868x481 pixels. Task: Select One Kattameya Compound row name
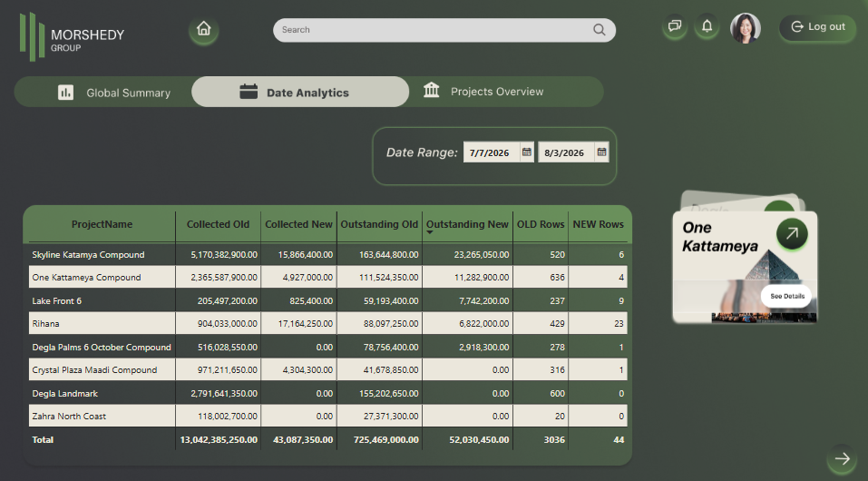86,278
